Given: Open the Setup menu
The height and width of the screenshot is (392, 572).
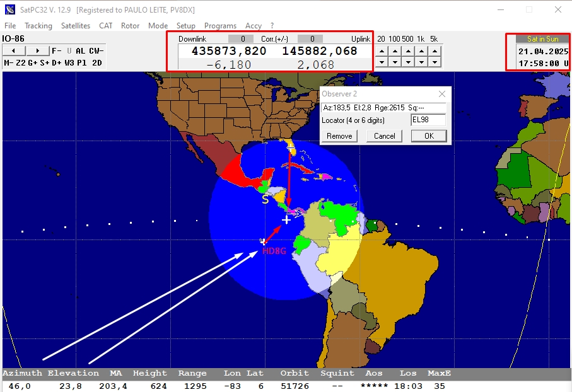Looking at the screenshot, I should pyautogui.click(x=185, y=26).
